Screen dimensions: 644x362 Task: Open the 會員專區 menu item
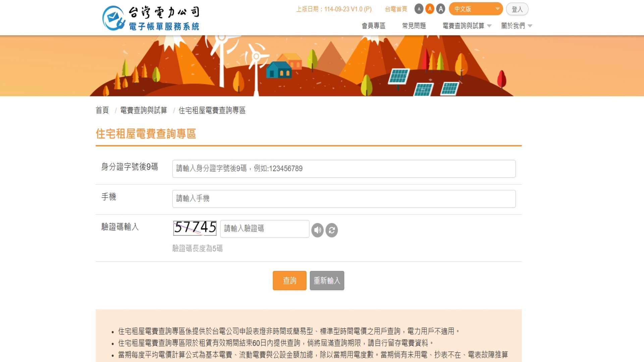[373, 26]
